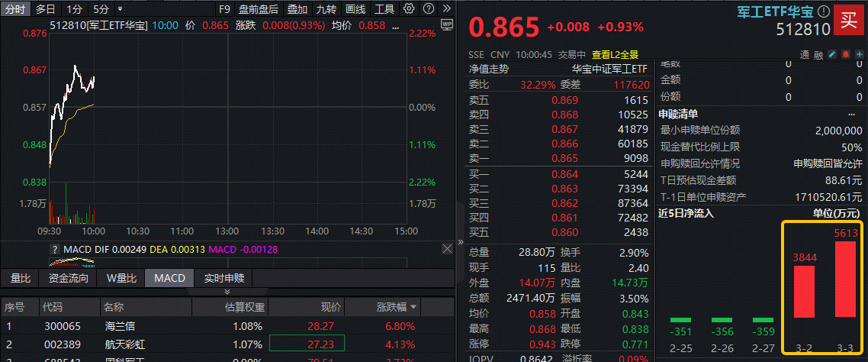Close the MACD indicator panel

click(x=447, y=249)
